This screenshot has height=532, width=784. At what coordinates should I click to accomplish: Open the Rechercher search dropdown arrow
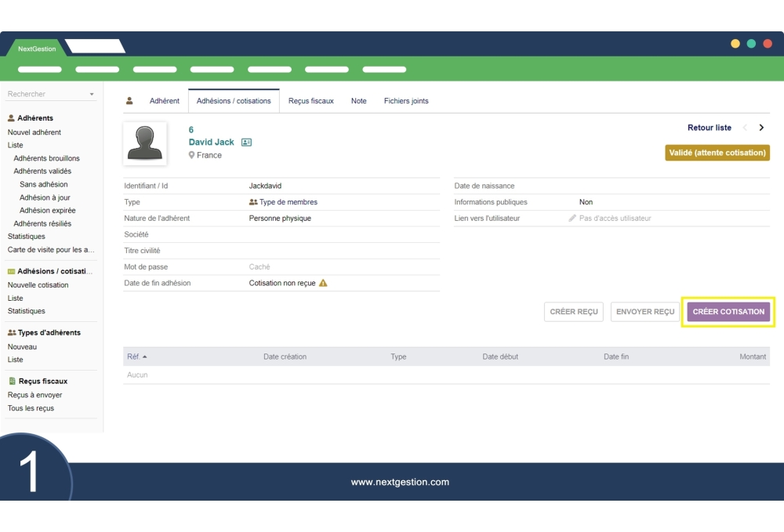[x=92, y=94]
